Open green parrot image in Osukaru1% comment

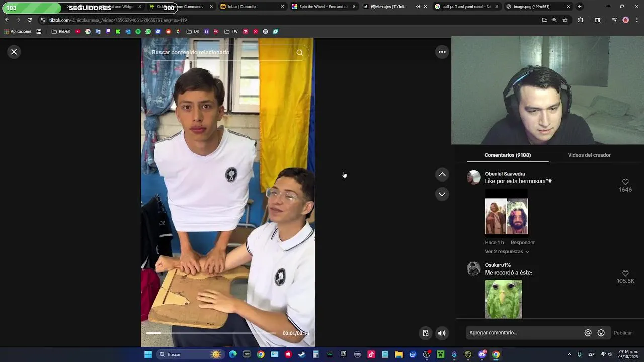tap(503, 299)
